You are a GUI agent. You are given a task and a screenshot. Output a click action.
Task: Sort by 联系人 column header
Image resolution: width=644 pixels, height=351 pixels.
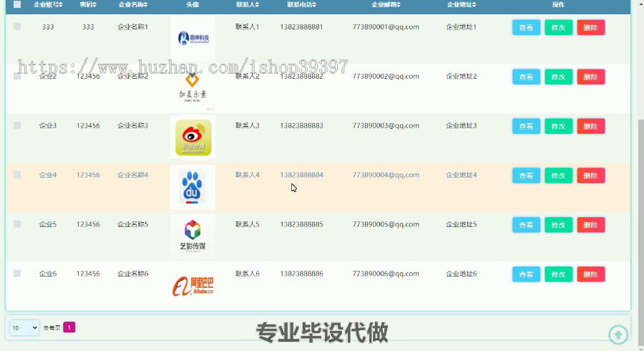[x=248, y=4]
